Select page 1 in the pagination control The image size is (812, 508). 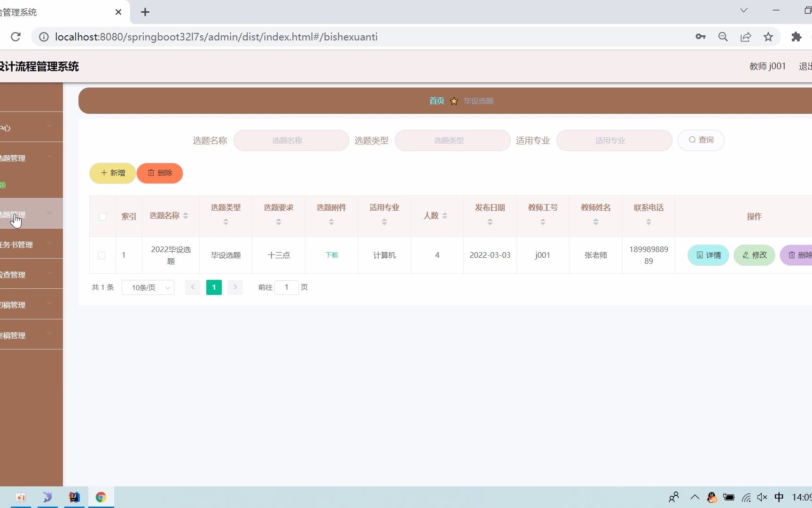point(214,287)
